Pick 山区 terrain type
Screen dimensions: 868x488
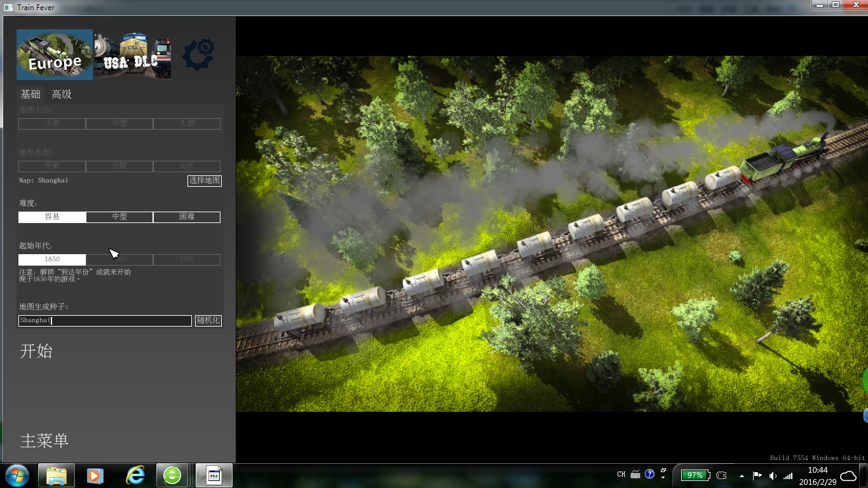point(187,166)
